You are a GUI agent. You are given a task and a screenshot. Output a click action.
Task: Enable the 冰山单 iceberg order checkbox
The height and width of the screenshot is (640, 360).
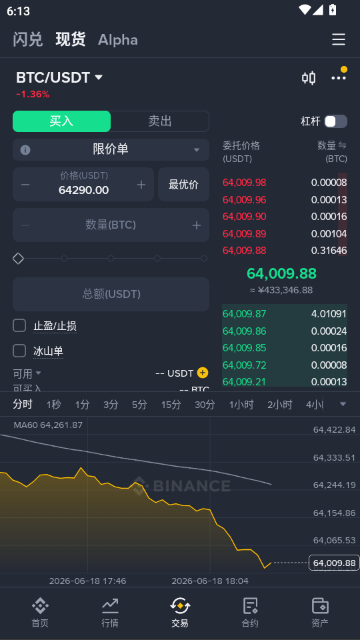pos(20,351)
